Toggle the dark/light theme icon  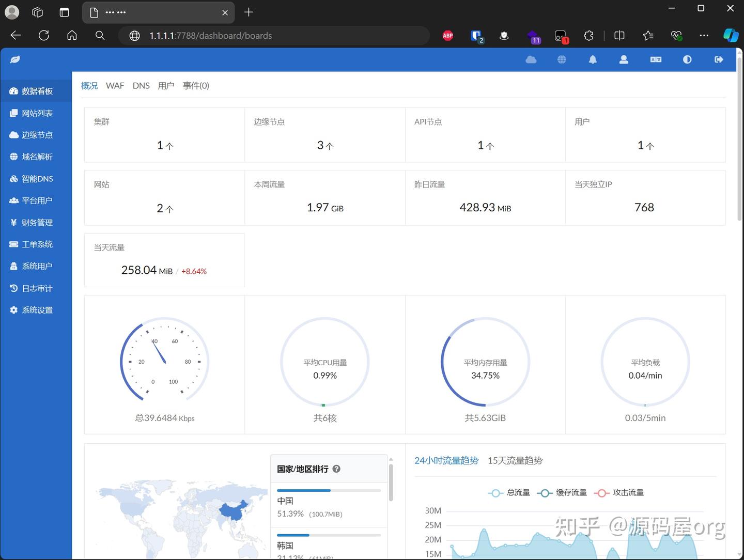pyautogui.click(x=687, y=60)
